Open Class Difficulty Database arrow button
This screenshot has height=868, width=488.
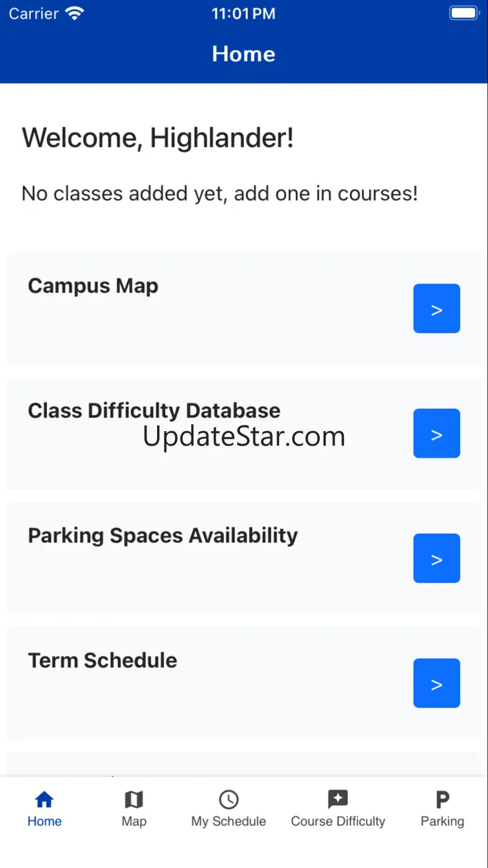[437, 433]
